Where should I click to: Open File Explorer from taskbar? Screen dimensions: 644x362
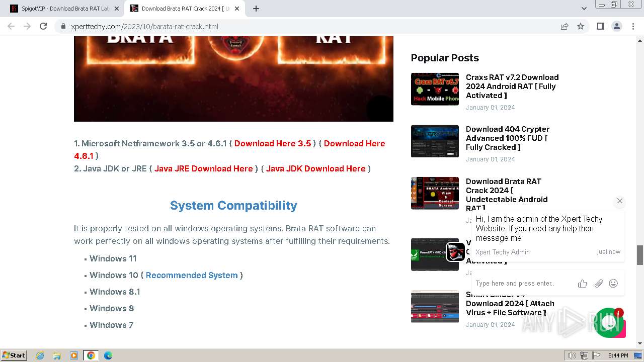tap(57, 355)
